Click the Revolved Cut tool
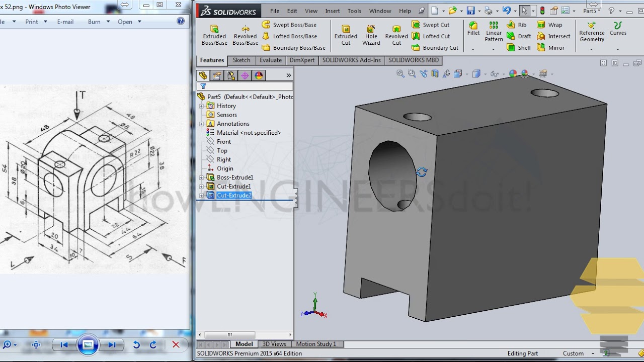The image size is (644, 362). 396,35
